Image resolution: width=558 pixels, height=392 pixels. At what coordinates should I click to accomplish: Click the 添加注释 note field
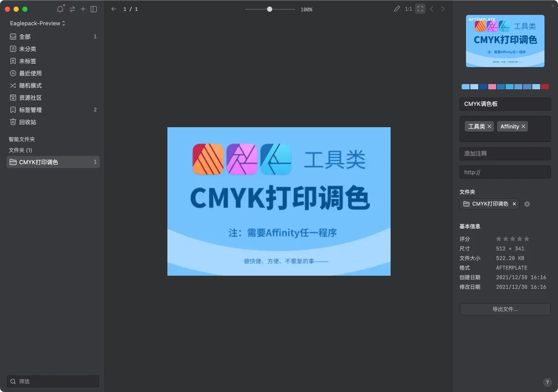505,154
